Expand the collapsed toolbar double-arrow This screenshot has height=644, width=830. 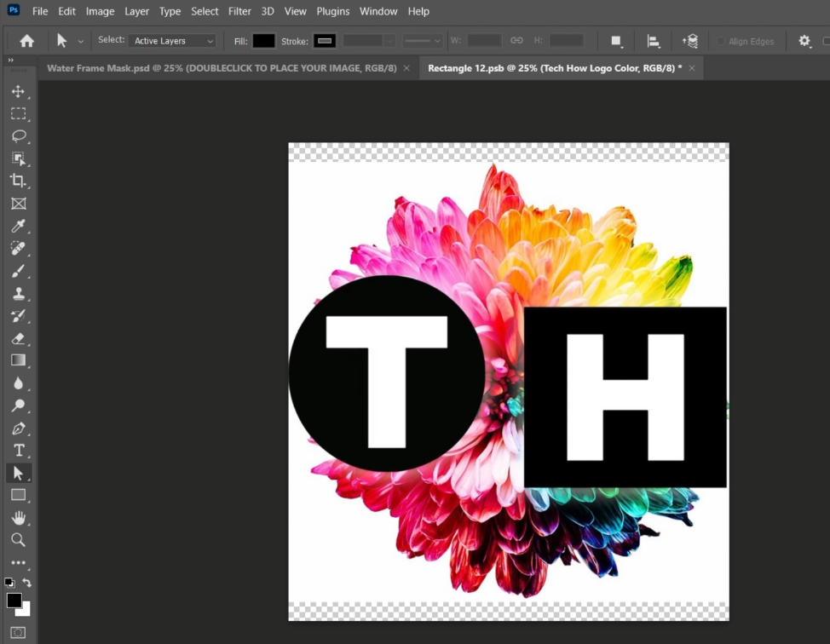pyautogui.click(x=11, y=60)
